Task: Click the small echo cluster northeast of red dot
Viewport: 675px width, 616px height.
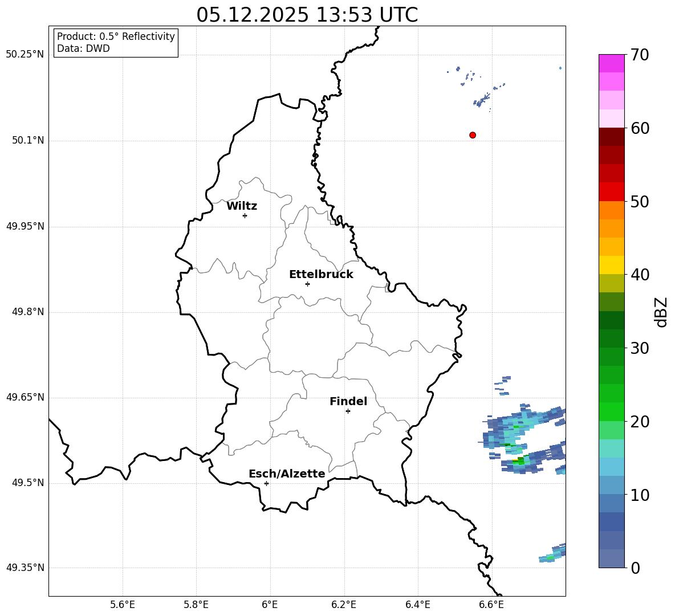Action: click(482, 101)
